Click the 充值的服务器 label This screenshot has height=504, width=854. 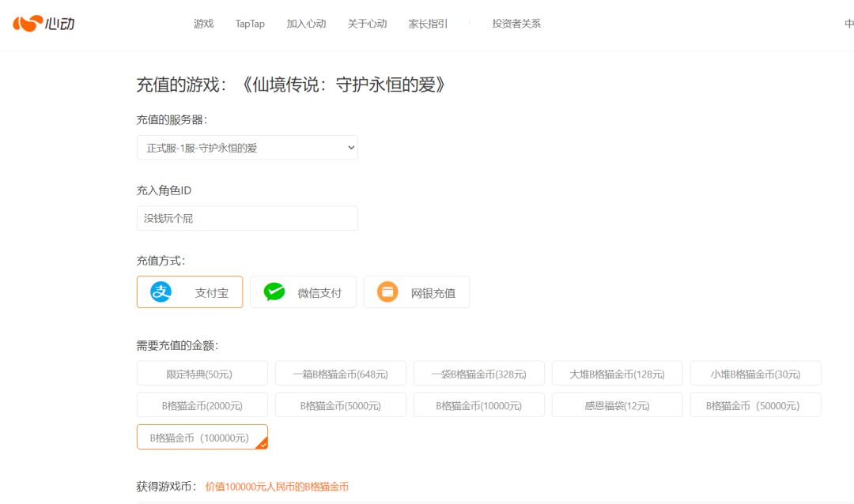(x=172, y=120)
